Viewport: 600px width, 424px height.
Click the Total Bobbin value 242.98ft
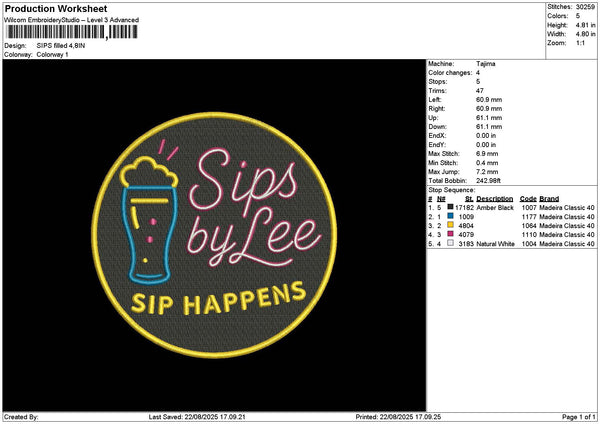pos(488,181)
